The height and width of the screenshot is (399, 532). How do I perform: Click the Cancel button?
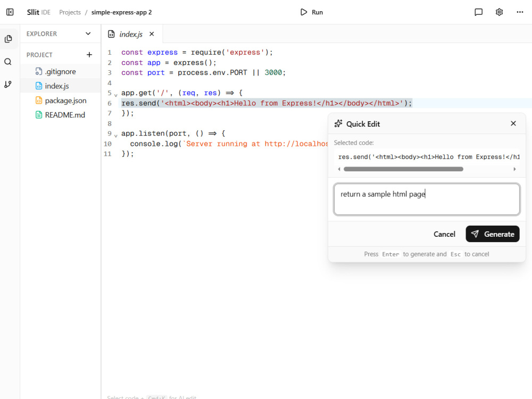pyautogui.click(x=444, y=234)
